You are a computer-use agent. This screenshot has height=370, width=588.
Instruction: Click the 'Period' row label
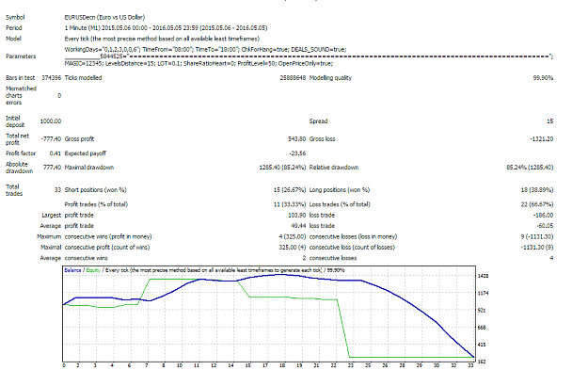[x=14, y=28]
